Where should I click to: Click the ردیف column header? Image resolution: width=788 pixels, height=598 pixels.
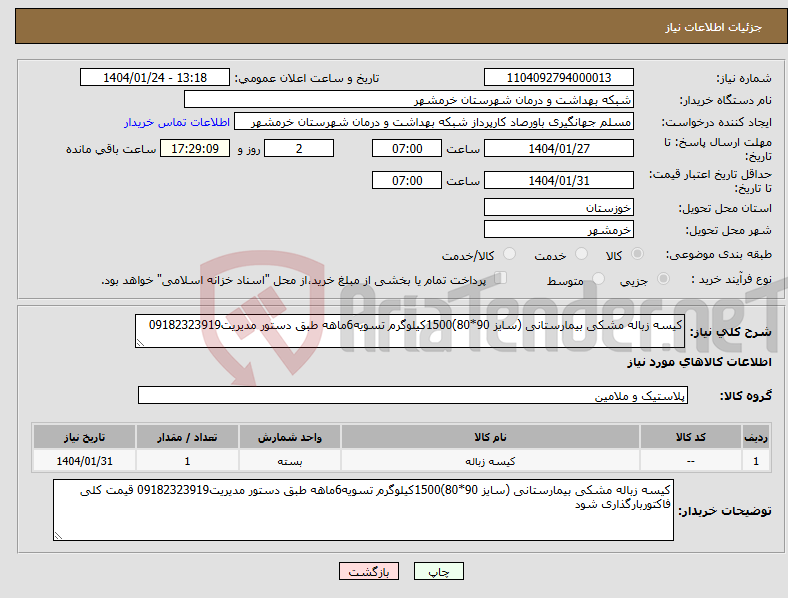(756, 437)
